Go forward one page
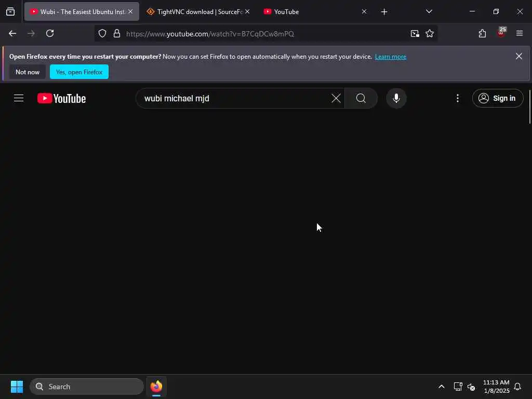The width and height of the screenshot is (532, 399). (31, 33)
